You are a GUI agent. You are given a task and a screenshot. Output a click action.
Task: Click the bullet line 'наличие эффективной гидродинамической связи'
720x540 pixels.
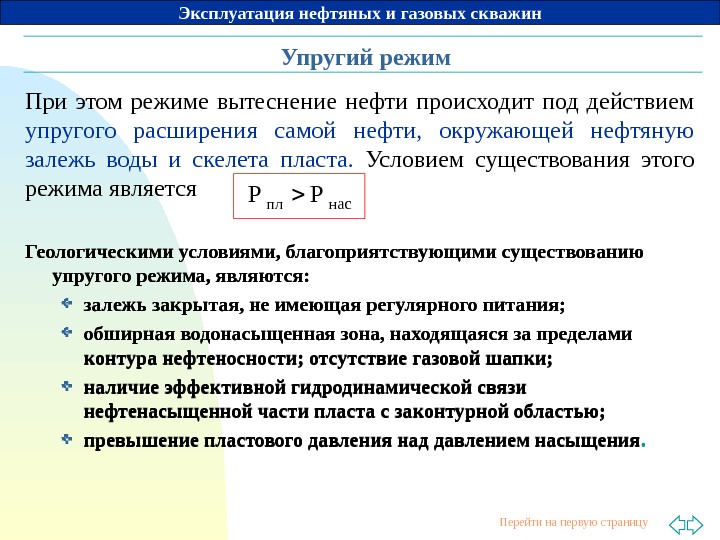305,388
